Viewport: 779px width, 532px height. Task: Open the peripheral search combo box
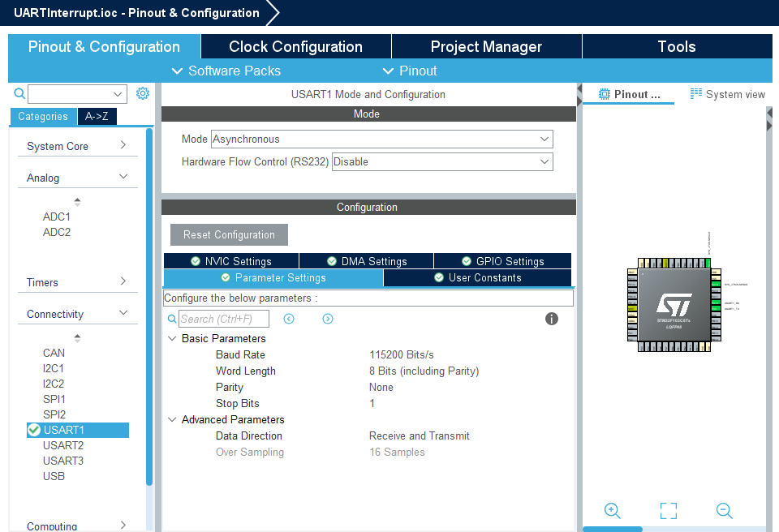(x=78, y=93)
